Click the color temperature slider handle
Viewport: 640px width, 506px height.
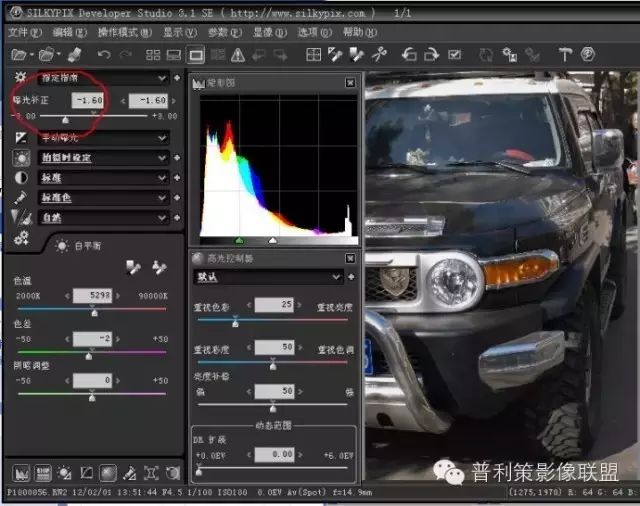tap(95, 313)
